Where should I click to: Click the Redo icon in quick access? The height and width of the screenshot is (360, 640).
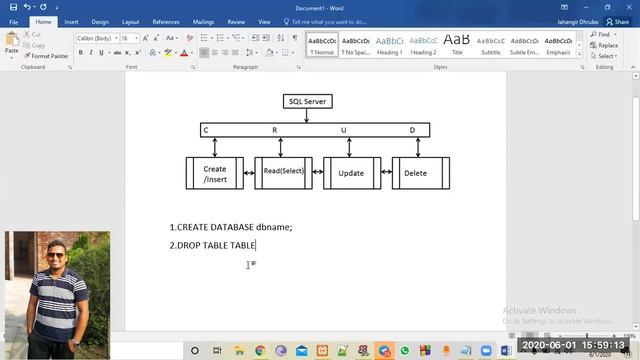tap(43, 7)
